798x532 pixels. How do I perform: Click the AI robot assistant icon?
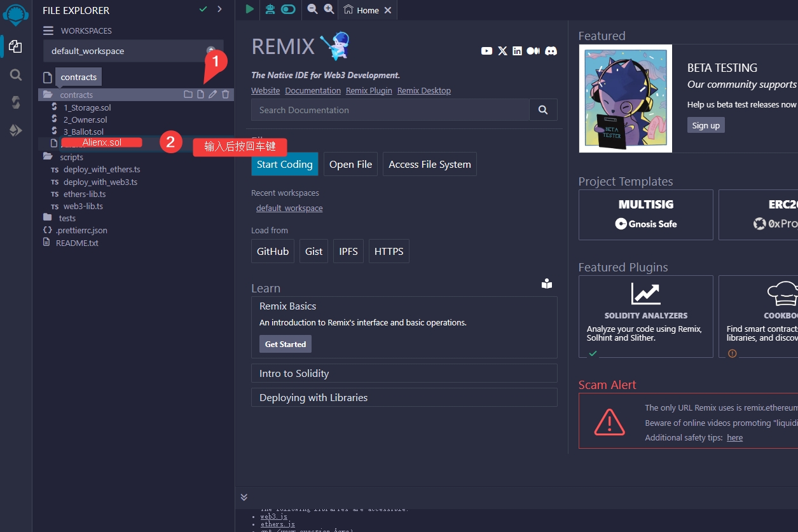tap(270, 9)
